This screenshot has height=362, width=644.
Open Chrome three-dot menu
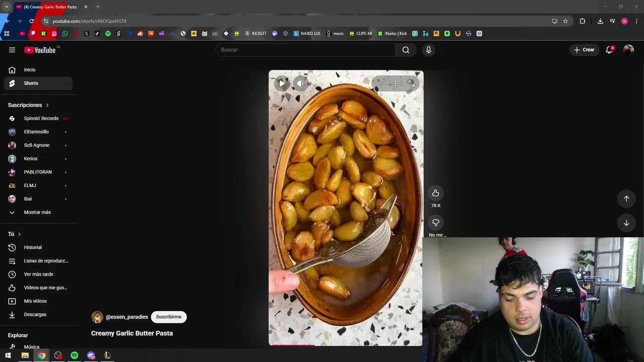(x=636, y=21)
